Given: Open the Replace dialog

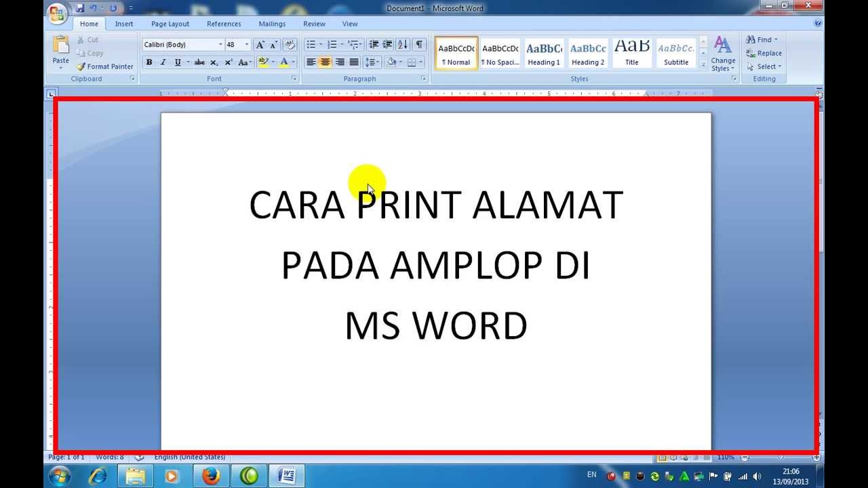Looking at the screenshot, I should tap(764, 53).
